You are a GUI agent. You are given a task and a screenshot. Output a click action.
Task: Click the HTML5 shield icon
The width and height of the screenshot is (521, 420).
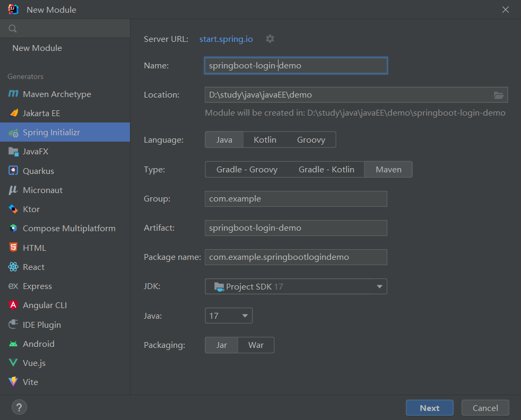click(13, 247)
